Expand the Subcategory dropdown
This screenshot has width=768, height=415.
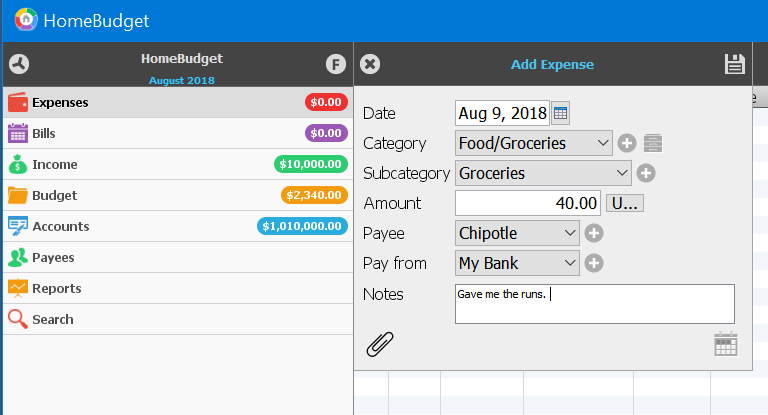(x=543, y=173)
